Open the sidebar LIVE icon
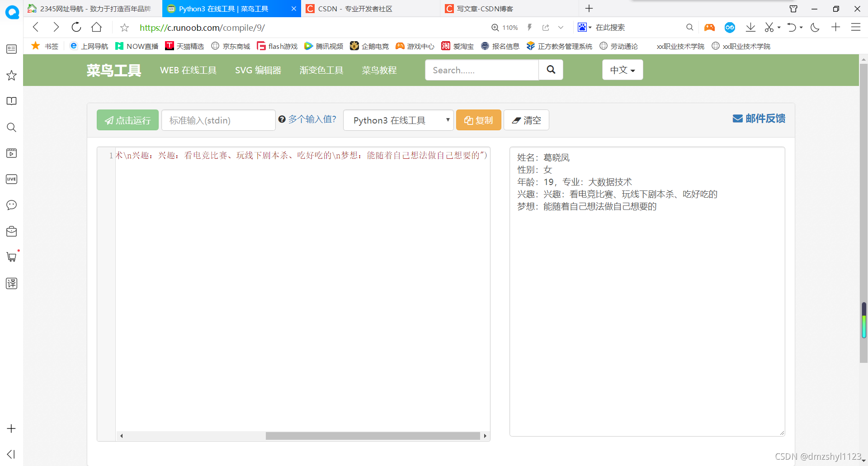868x466 pixels. (x=11, y=179)
